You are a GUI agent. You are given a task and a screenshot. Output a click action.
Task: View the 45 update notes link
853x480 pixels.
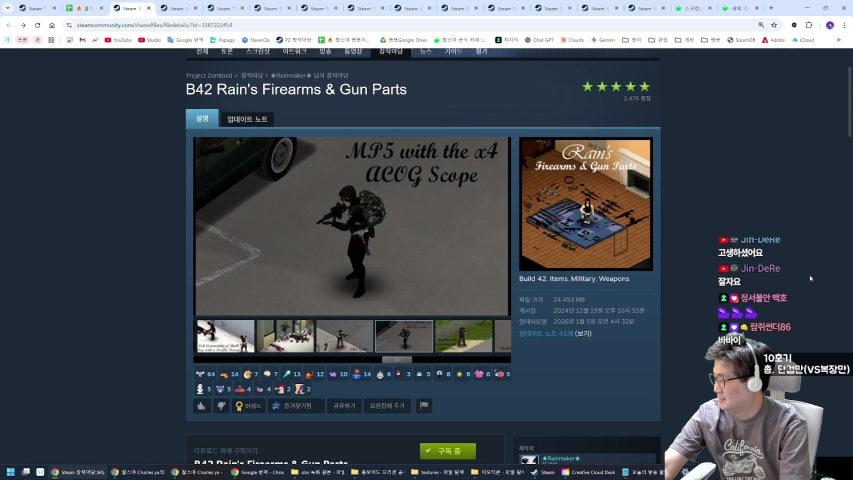coord(546,334)
